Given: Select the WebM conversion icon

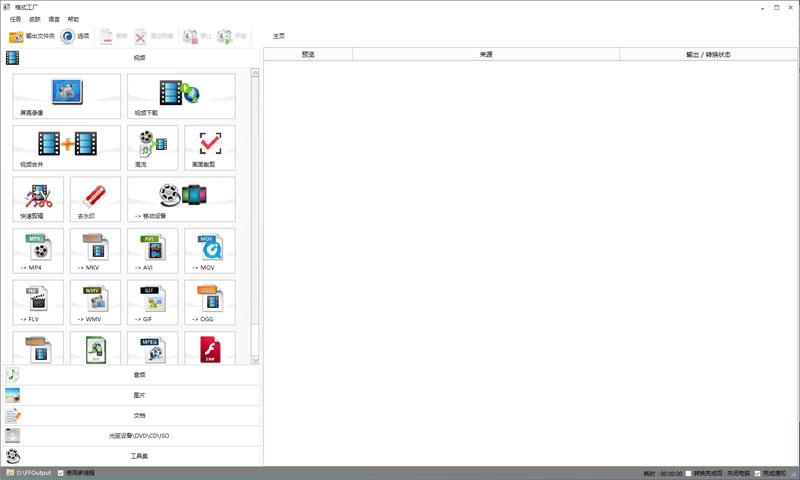Looking at the screenshot, I should point(38,348).
